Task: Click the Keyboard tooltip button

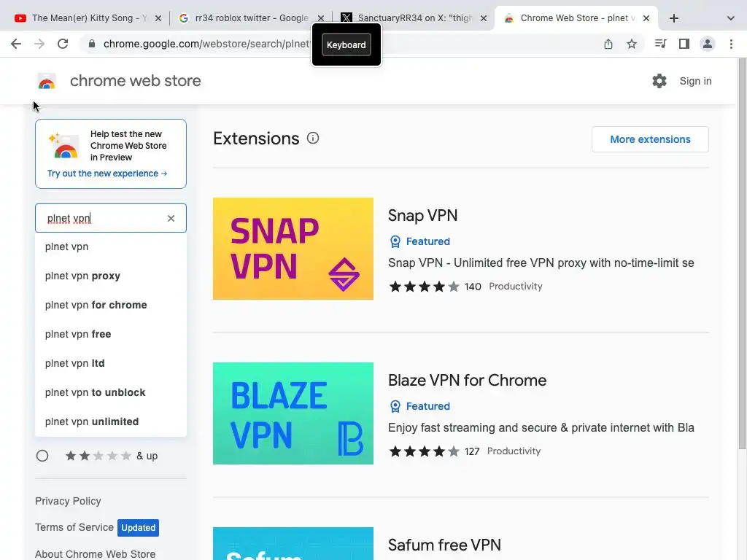Action: click(x=347, y=44)
